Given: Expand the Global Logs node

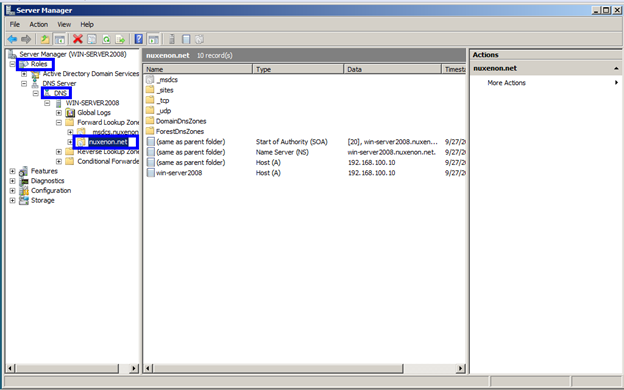Looking at the screenshot, I should pyautogui.click(x=58, y=113).
